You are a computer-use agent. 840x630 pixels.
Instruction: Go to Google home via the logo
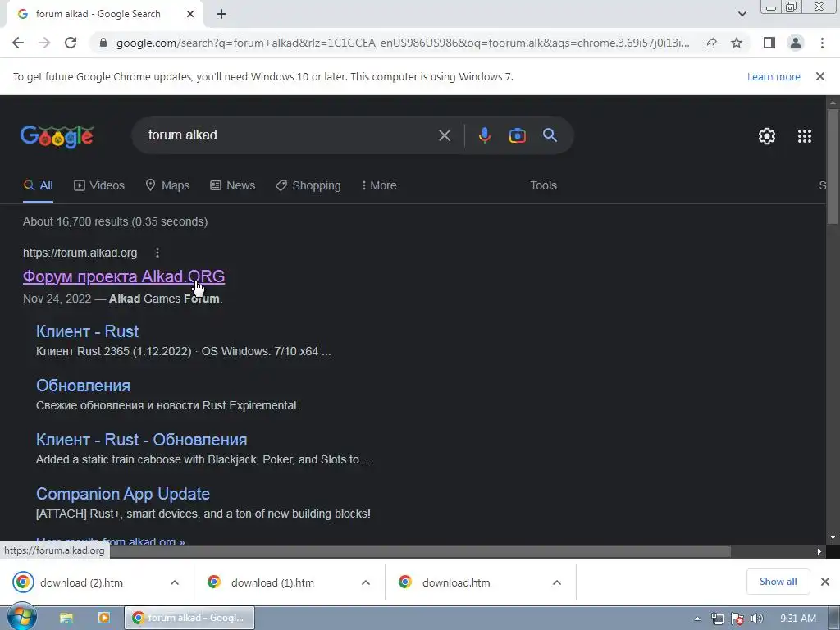coord(57,136)
